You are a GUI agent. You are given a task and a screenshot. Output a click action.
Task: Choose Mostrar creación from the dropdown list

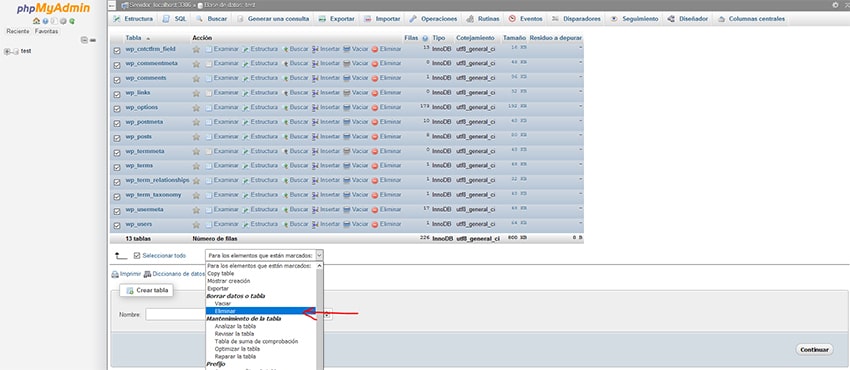260,281
